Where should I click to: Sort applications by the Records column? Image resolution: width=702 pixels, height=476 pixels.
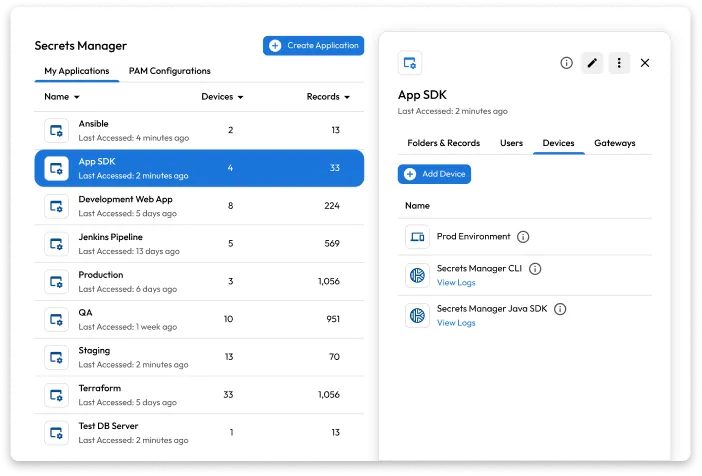(x=328, y=97)
